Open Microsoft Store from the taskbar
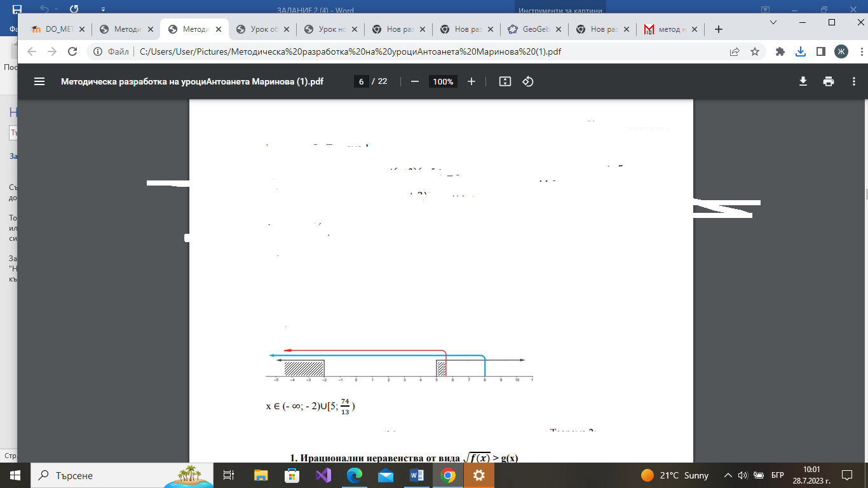Image resolution: width=868 pixels, height=488 pixels. tap(292, 475)
